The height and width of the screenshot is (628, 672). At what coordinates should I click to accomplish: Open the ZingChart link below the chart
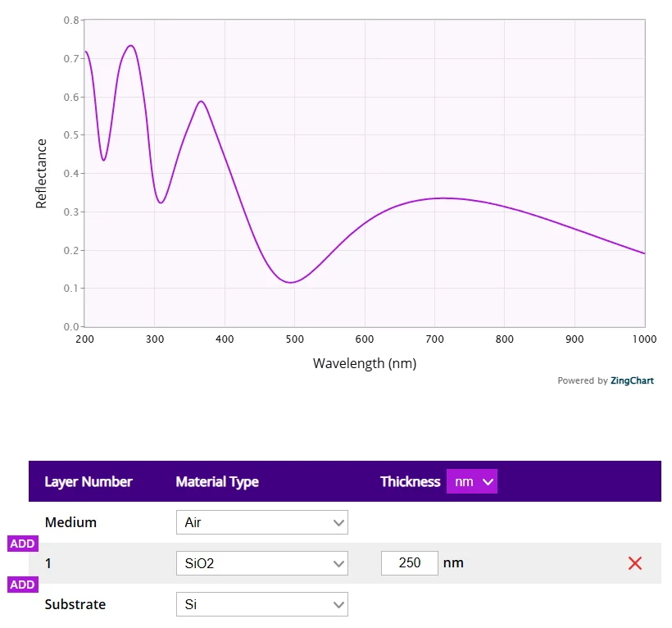(x=631, y=380)
